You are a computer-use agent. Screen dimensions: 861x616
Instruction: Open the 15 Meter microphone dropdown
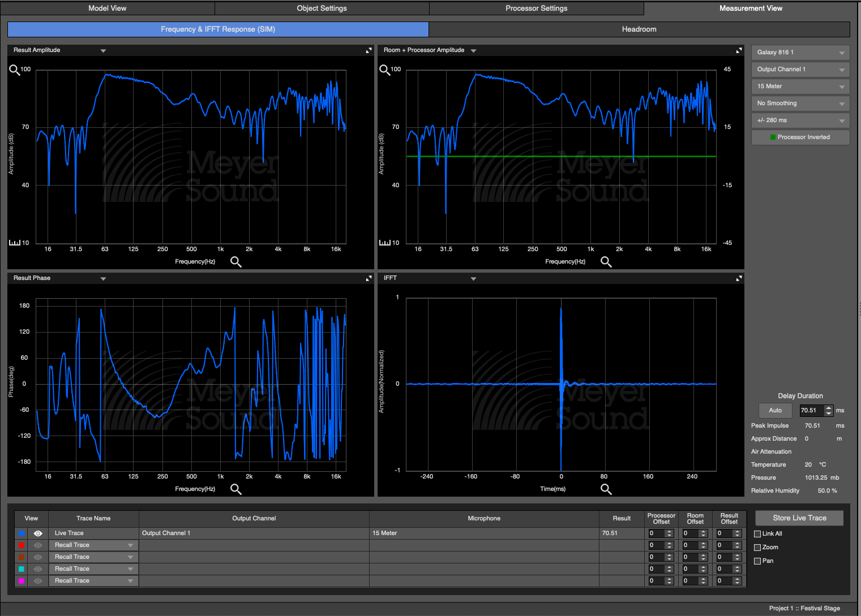click(x=800, y=87)
